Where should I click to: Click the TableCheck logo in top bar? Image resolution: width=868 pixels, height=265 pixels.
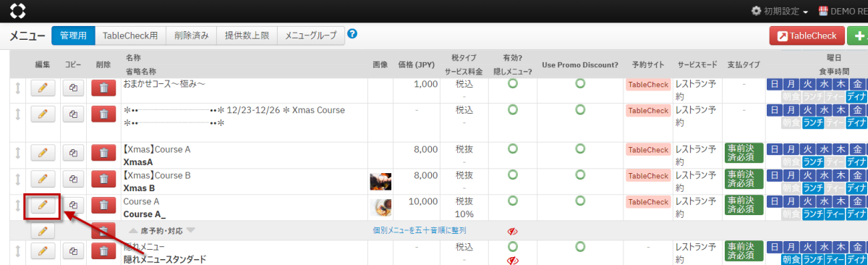click(17, 11)
